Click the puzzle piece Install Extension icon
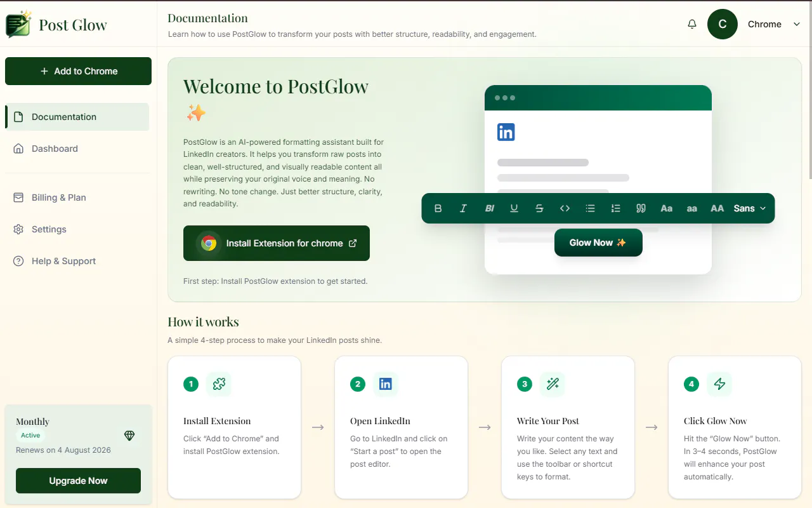812x508 pixels. pos(219,384)
